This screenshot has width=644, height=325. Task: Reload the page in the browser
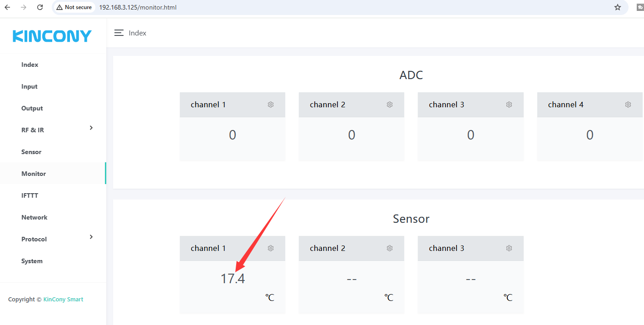click(x=40, y=7)
